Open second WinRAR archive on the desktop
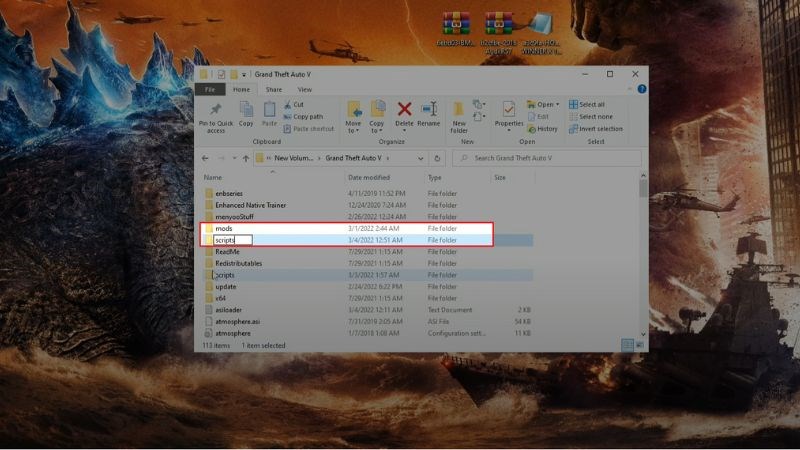The image size is (800, 450). pos(498,33)
